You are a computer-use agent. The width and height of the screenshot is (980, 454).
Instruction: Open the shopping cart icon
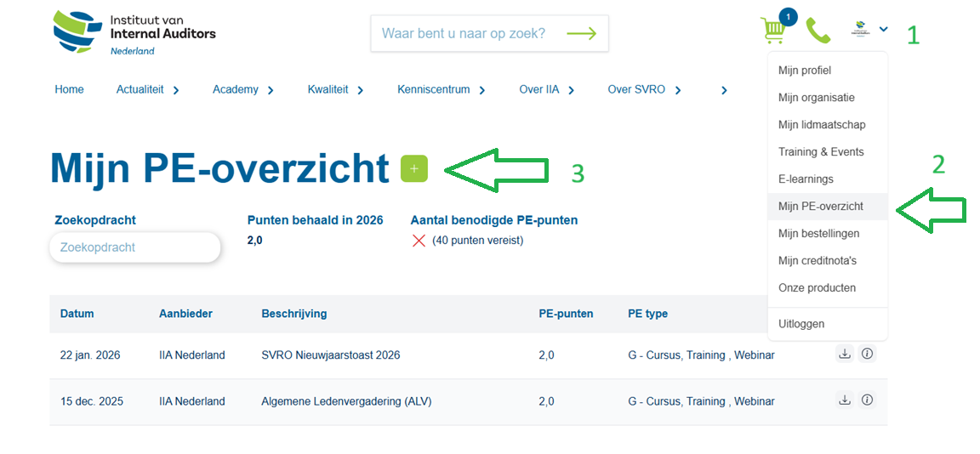click(773, 31)
